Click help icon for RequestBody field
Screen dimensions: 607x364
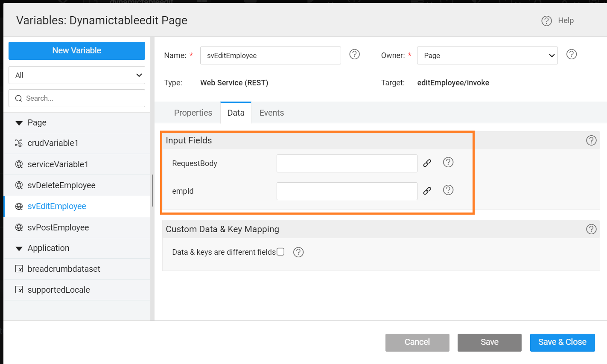tap(448, 162)
